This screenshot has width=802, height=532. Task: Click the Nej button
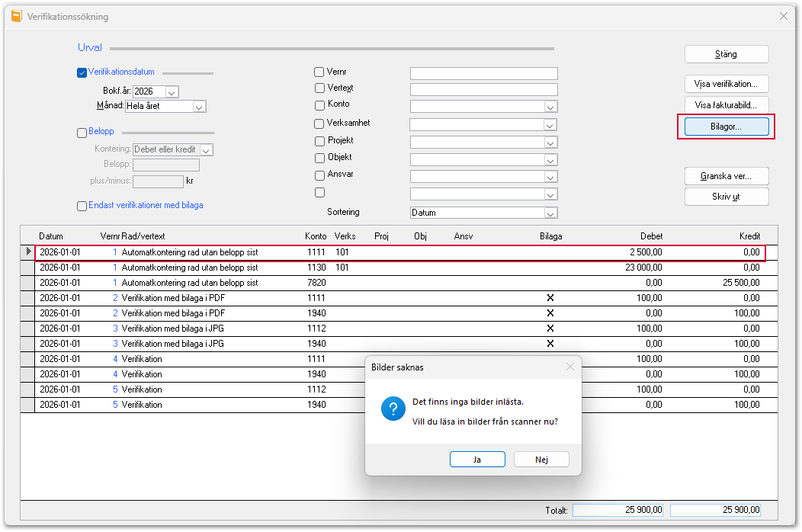click(541, 460)
